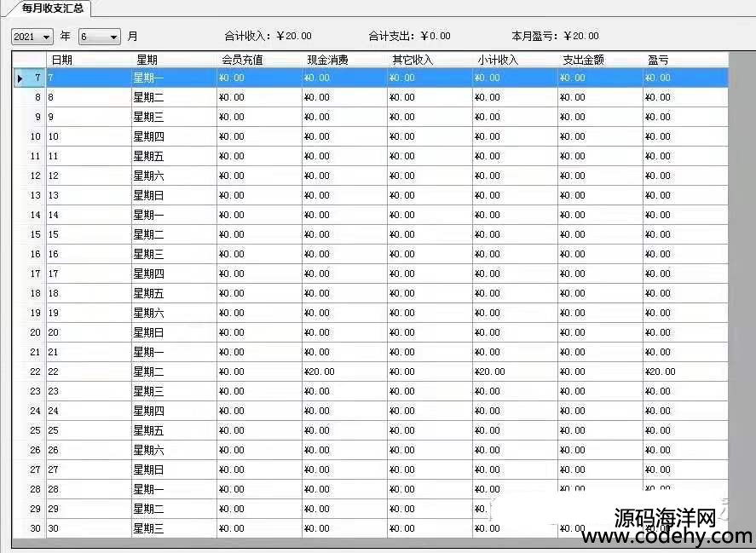
Task: Select the row header for row 26
Action: [x=29, y=450]
